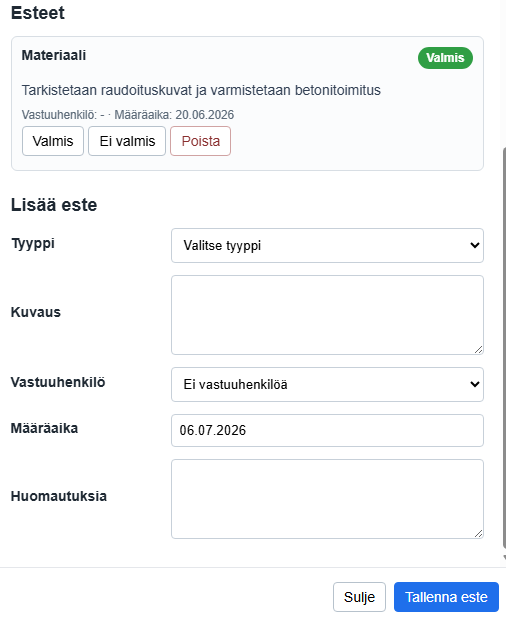Viewport: 506px width, 622px height.
Task: Focus the Huomautuksia text area
Action: (x=327, y=499)
